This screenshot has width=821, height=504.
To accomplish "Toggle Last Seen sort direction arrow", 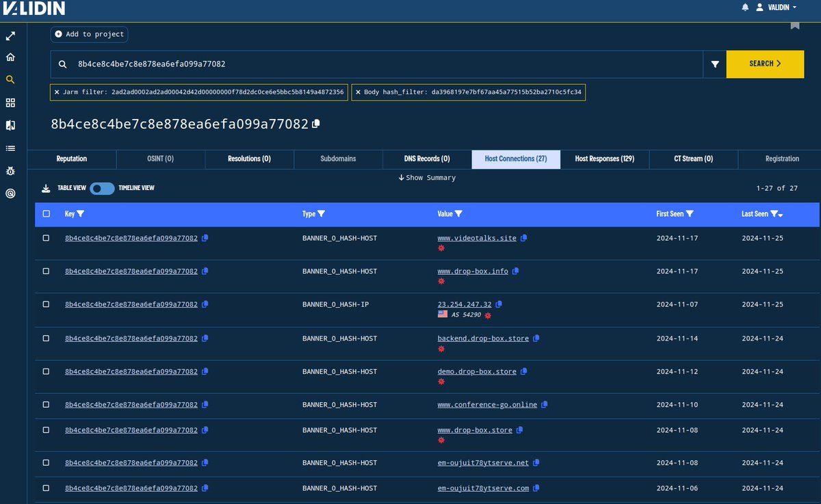I will pyautogui.click(x=781, y=215).
